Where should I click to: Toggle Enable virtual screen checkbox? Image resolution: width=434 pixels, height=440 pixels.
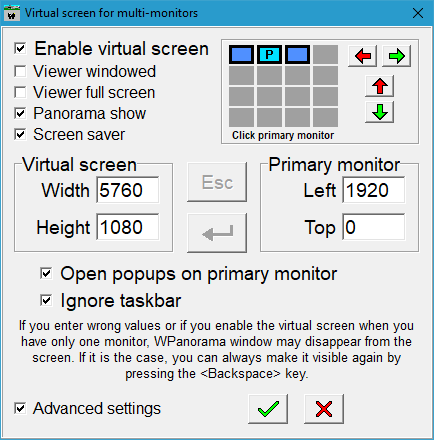click(20, 49)
